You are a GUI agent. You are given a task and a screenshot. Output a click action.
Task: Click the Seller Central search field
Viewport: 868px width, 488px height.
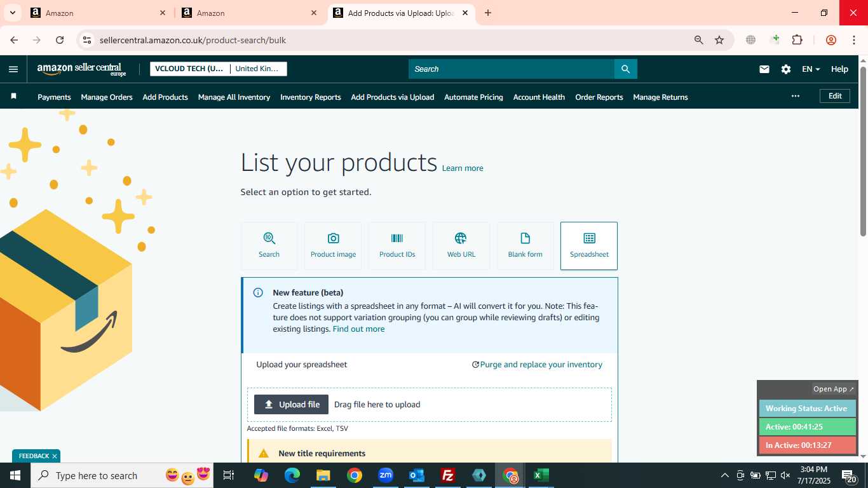pos(511,69)
